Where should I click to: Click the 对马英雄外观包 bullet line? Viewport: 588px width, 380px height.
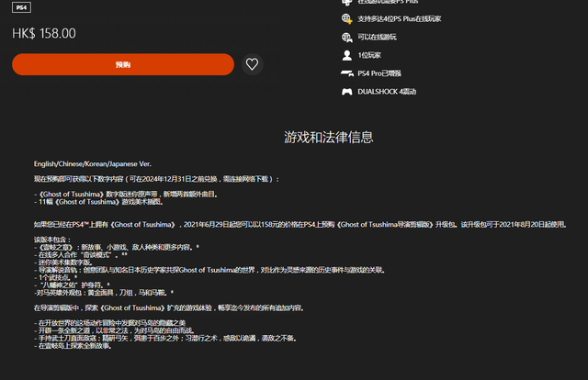point(104,293)
